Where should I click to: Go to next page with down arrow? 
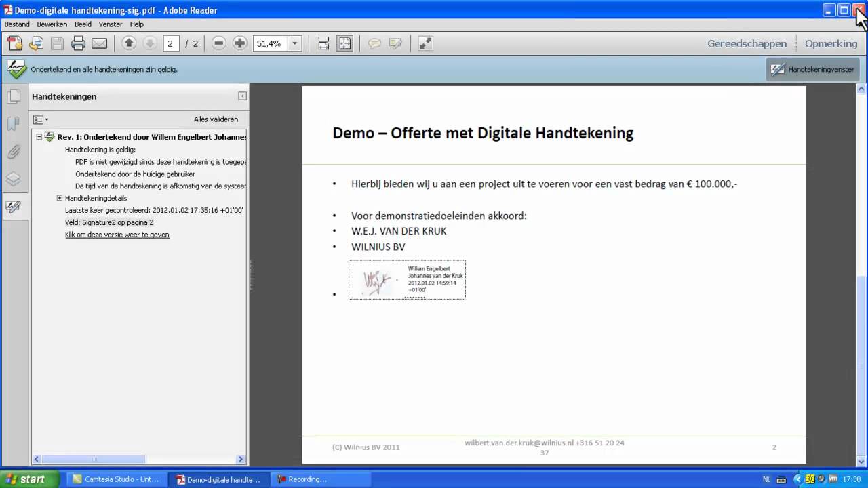click(x=150, y=43)
